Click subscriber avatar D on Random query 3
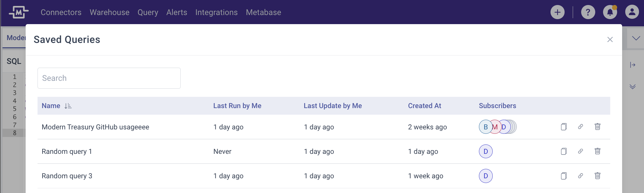 click(486, 176)
